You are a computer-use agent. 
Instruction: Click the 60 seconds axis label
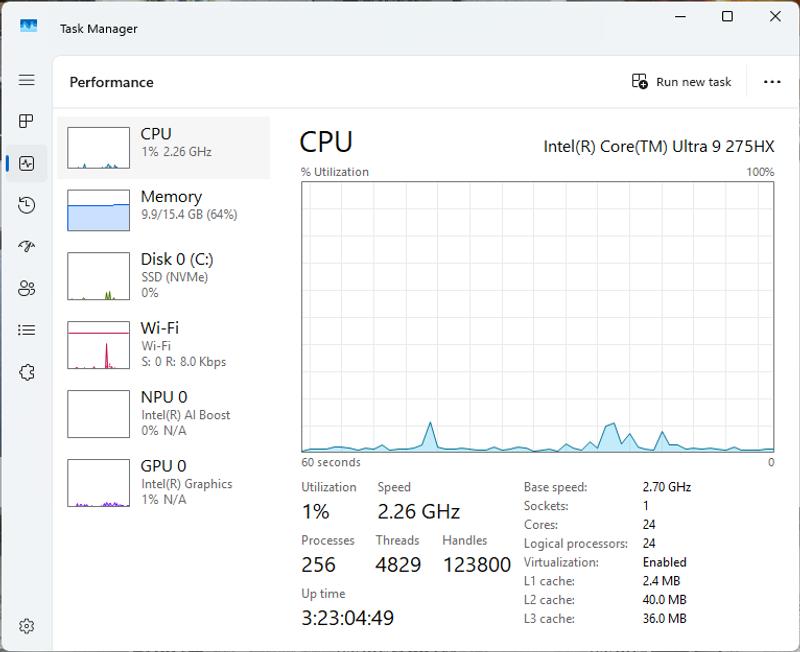point(331,462)
